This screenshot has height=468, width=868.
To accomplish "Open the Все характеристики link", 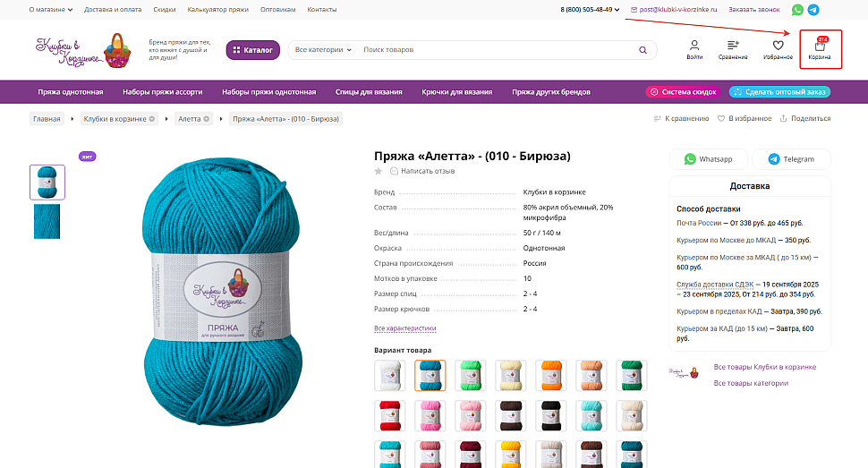I will pos(405,328).
